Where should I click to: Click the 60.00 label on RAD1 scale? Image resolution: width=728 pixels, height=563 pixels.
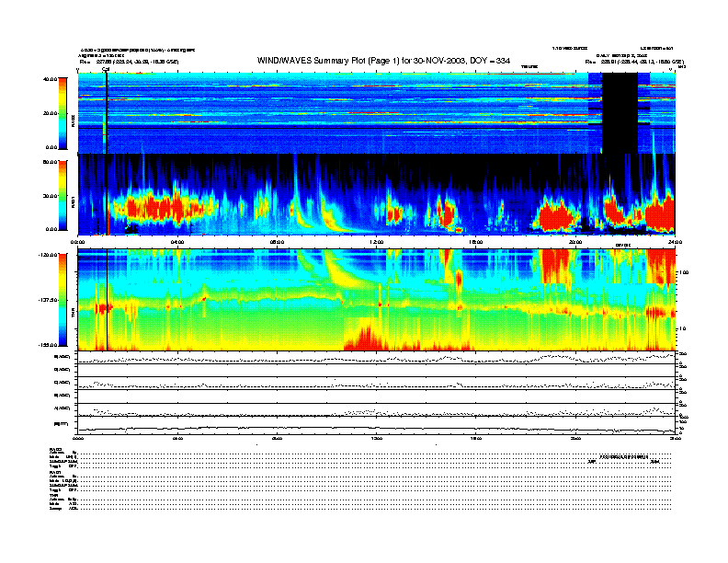click(50, 162)
